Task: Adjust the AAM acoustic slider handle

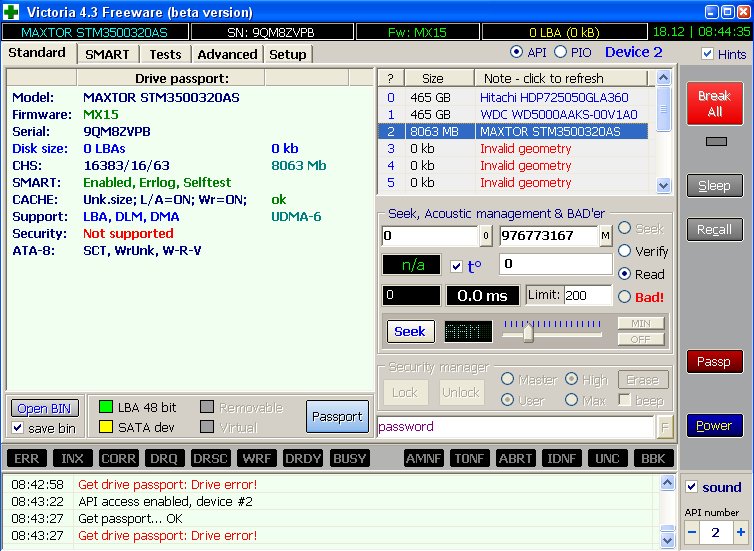Action: tap(528, 333)
